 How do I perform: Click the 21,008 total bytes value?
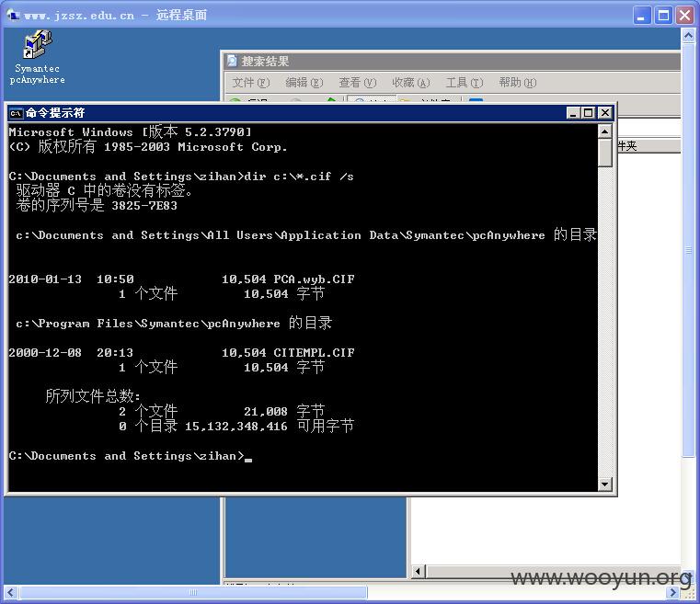[266, 412]
